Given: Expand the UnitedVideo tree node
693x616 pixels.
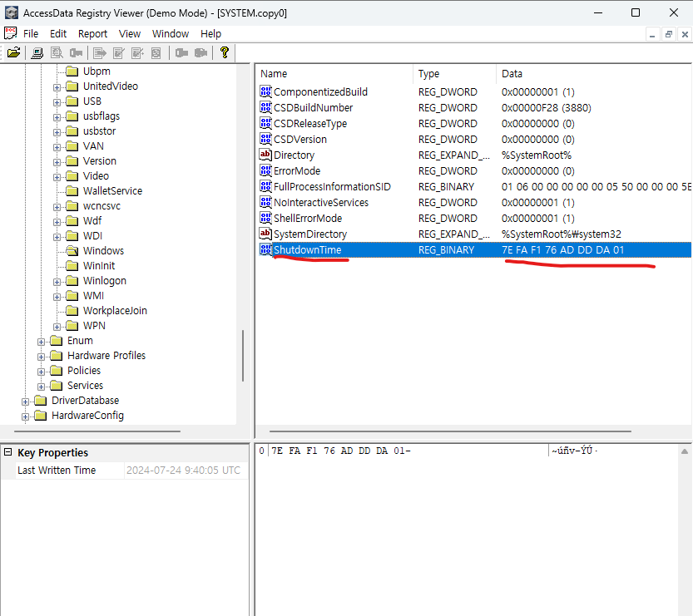Looking at the screenshot, I should click(57, 87).
